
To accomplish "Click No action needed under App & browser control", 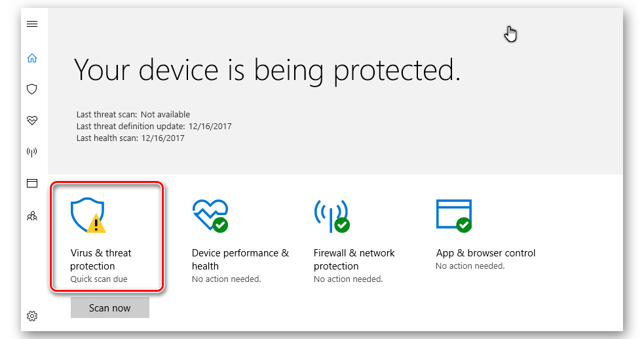I will click(470, 266).
